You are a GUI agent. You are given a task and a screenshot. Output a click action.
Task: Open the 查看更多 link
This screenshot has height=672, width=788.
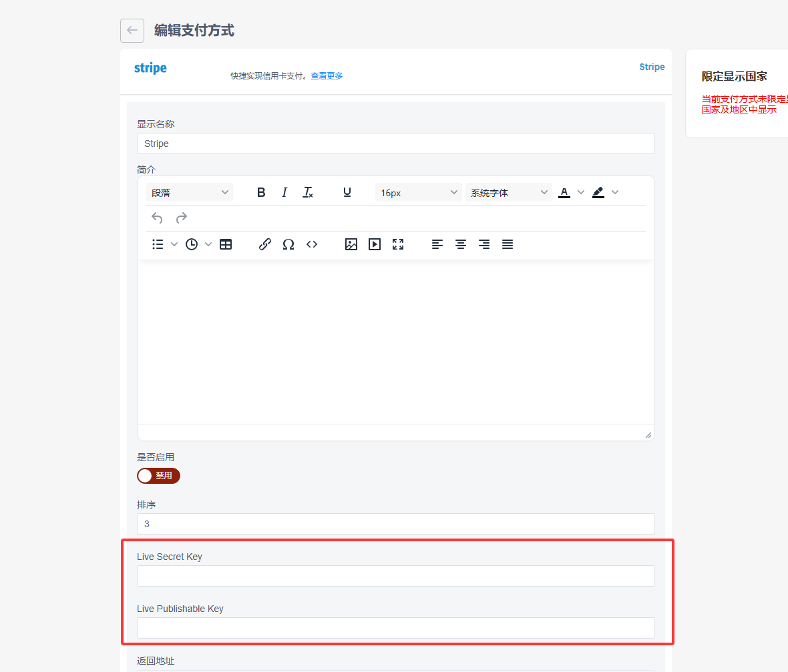(x=327, y=76)
